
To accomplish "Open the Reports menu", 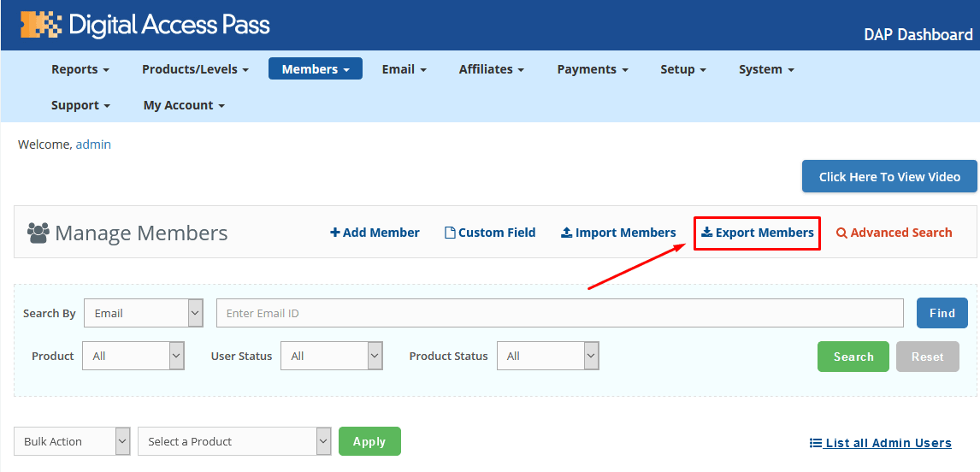I will [x=80, y=69].
